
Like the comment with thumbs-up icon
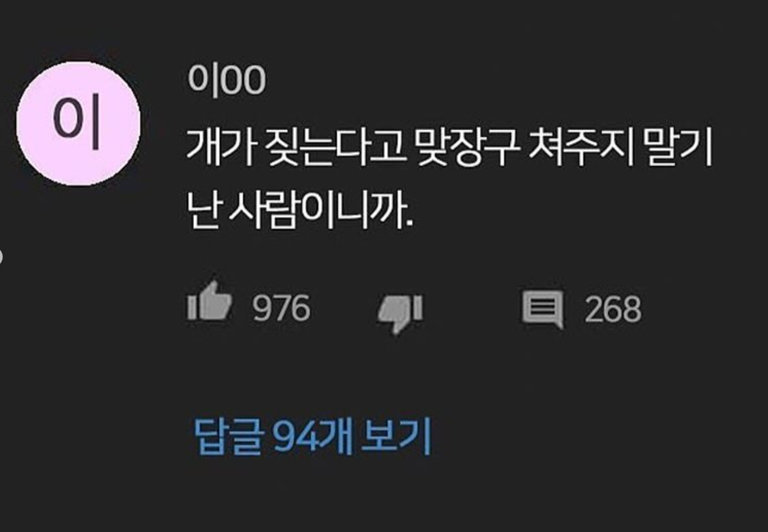(x=209, y=308)
